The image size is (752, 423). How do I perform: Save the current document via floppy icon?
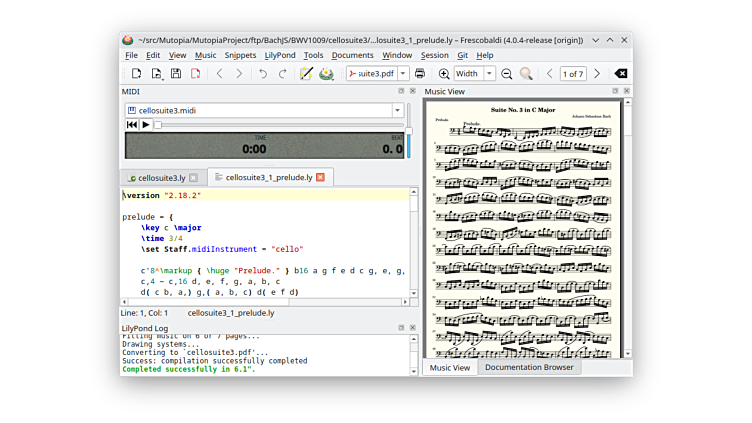coord(176,74)
